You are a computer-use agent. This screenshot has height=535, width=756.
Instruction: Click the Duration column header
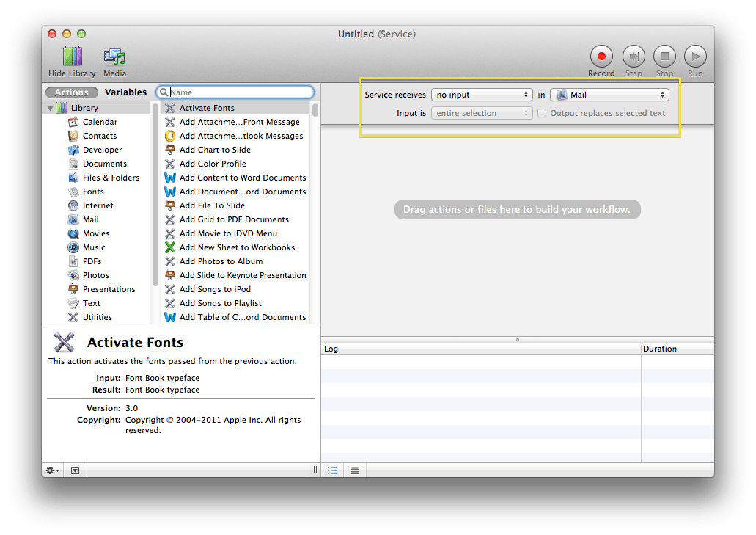coord(678,349)
